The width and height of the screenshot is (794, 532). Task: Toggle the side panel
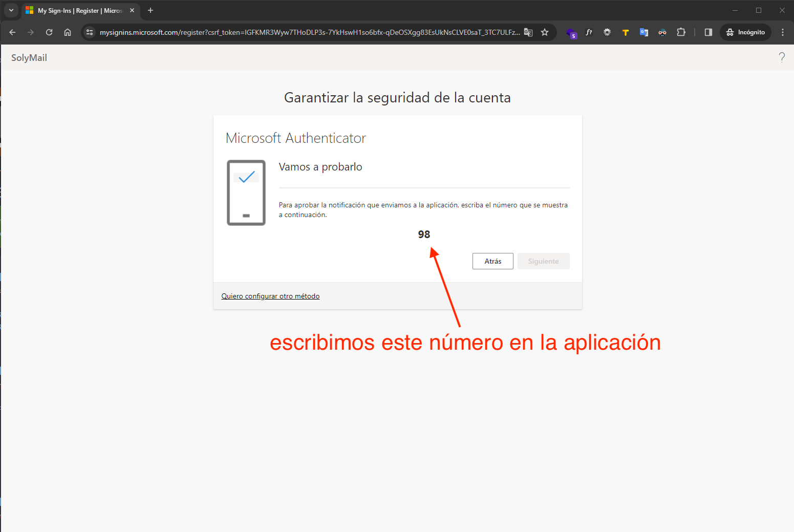[x=708, y=32]
